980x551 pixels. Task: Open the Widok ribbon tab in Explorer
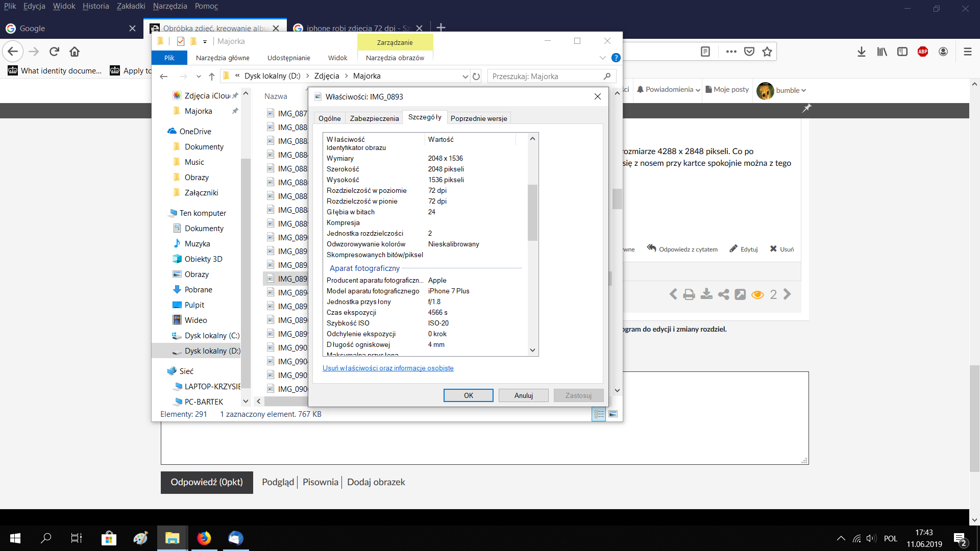pos(338,58)
